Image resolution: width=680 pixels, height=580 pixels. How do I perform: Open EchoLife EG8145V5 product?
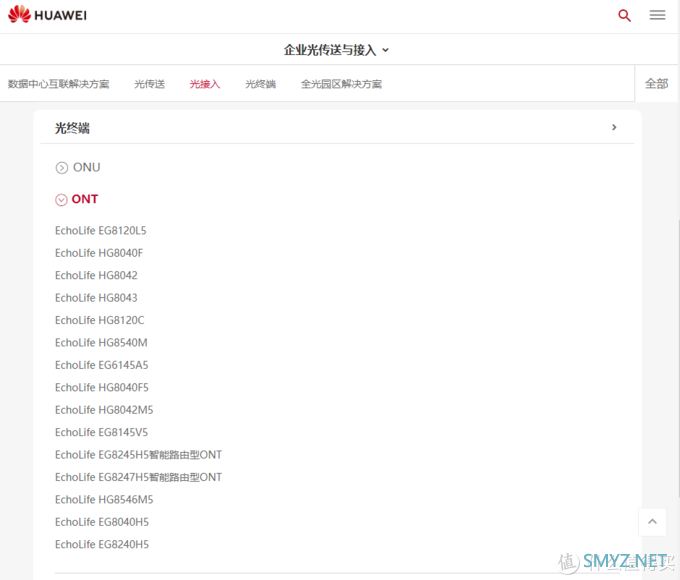click(101, 432)
